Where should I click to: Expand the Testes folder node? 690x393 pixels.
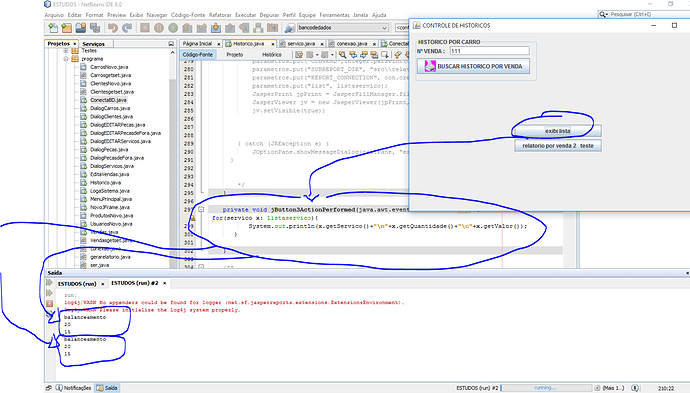(x=66, y=51)
